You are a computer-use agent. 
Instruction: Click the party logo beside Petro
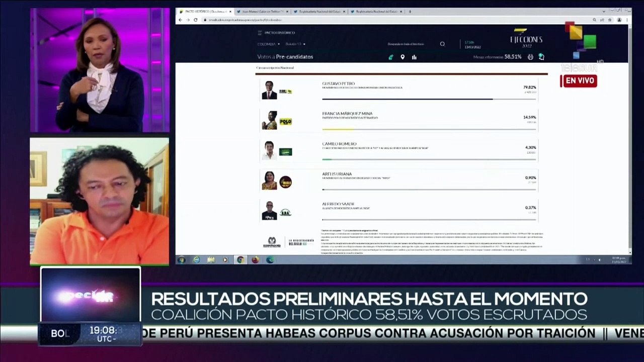coord(285,92)
